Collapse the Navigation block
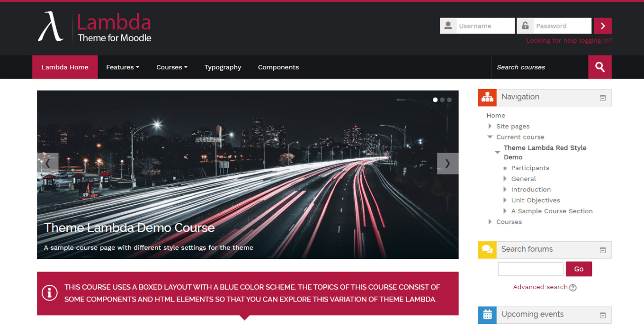Image resolution: width=644 pixels, height=328 pixels. (602, 98)
